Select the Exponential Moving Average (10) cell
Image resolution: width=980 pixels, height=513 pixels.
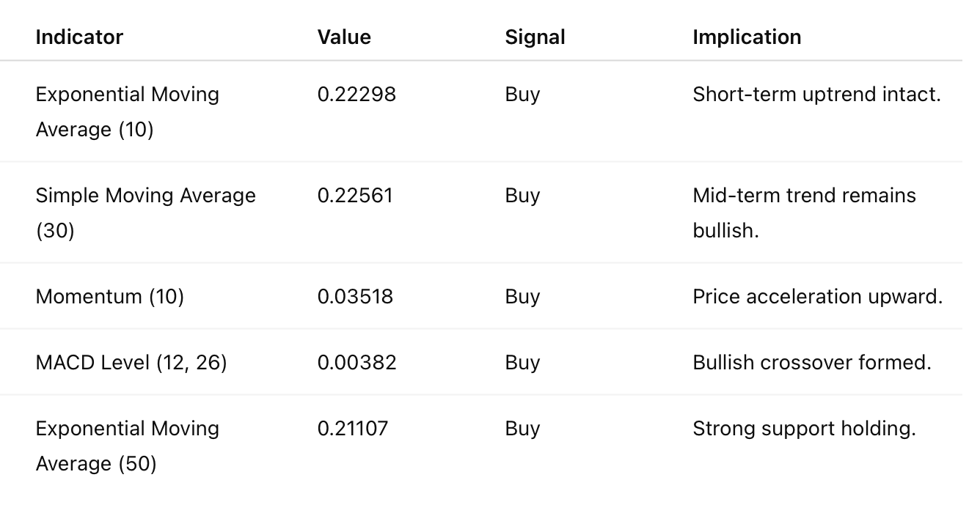click(x=127, y=111)
